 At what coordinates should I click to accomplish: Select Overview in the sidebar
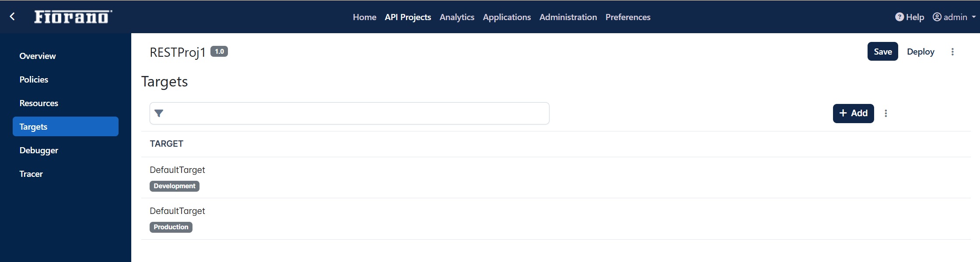click(66, 56)
